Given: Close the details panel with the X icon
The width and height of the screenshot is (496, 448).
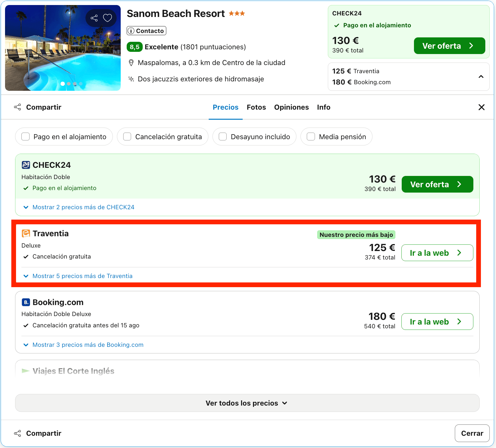Looking at the screenshot, I should point(482,107).
